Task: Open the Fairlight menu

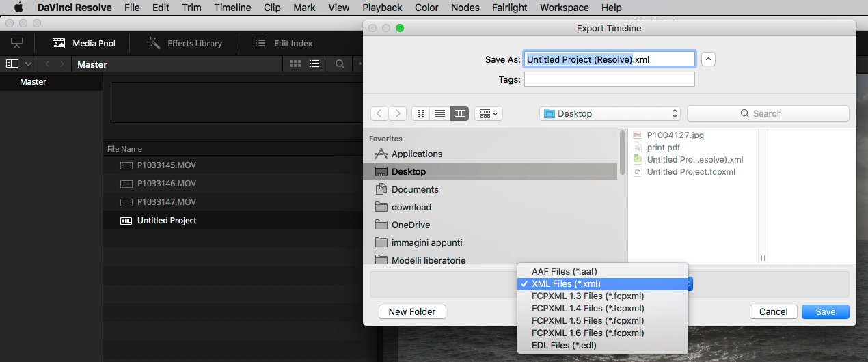Action: [x=510, y=8]
